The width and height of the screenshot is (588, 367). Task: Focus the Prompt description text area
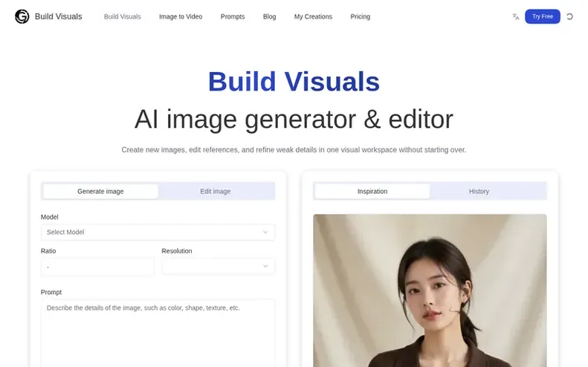pos(158,333)
